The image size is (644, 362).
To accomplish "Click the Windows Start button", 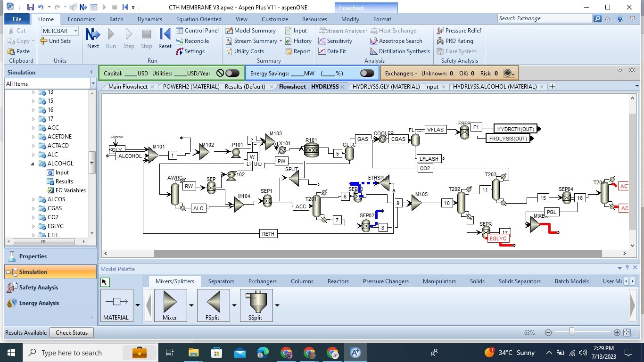I will tap(11, 352).
